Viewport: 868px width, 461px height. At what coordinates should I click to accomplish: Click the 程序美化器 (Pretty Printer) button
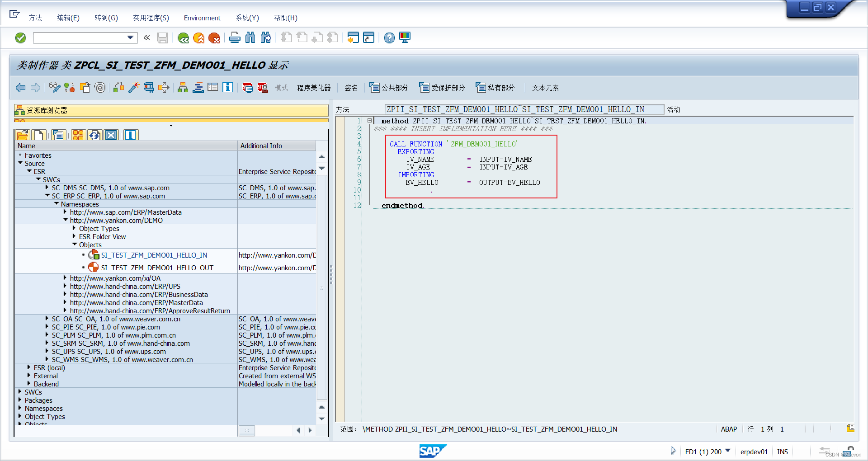pos(314,87)
